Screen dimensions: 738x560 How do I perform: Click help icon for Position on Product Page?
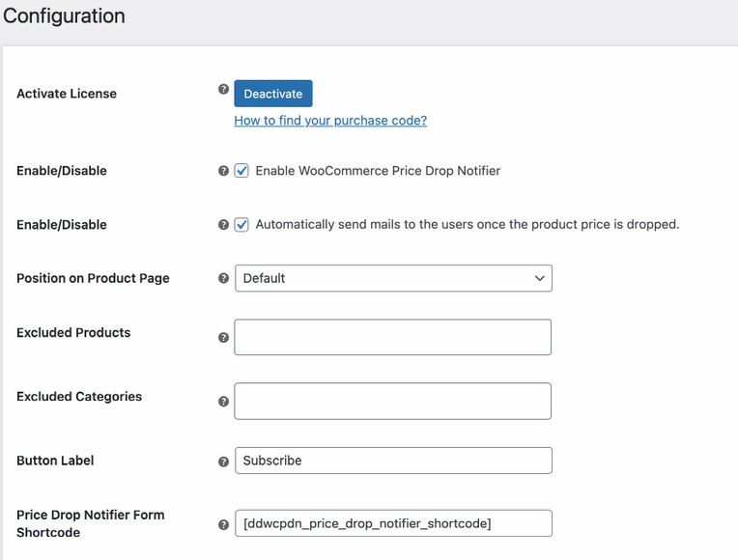(223, 278)
